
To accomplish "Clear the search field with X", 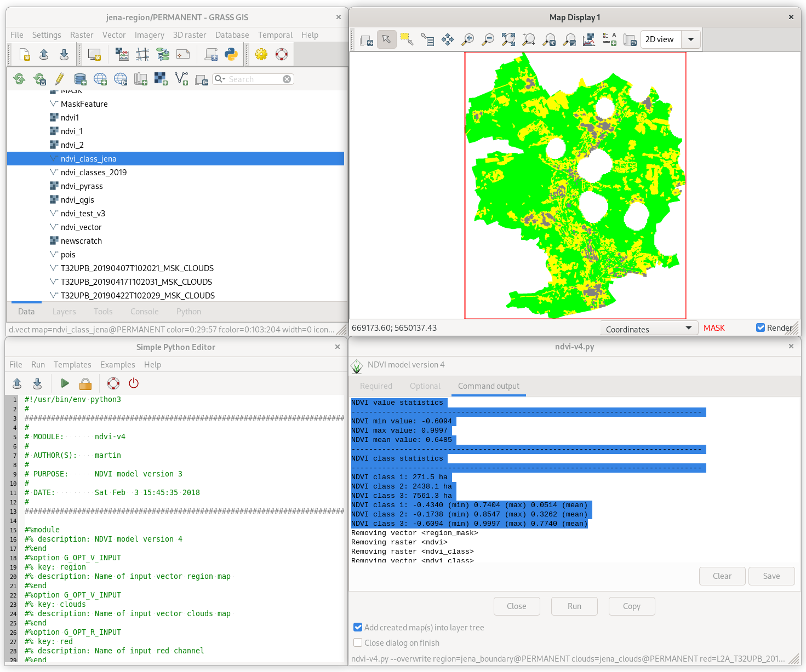I will [x=287, y=79].
